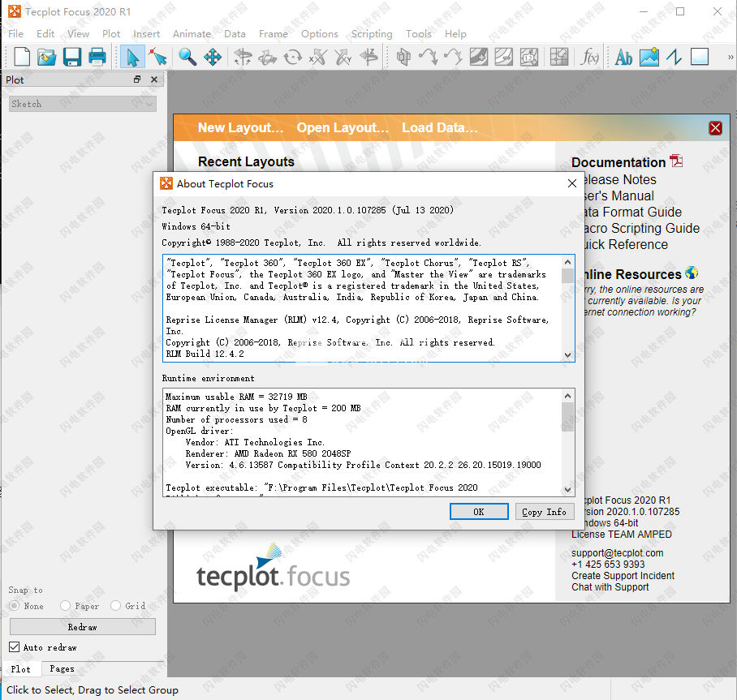
Task: Click the New Layout... link
Action: [x=240, y=128]
